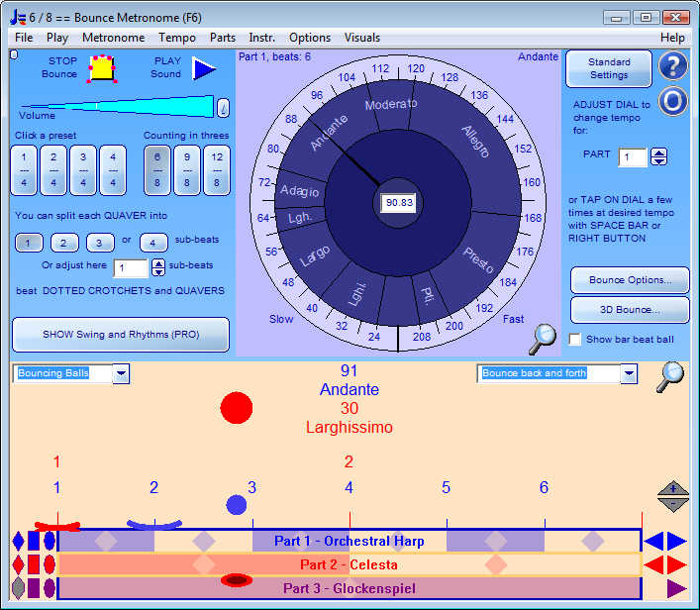Click Part 1 blue diamond icon

pos(18,541)
